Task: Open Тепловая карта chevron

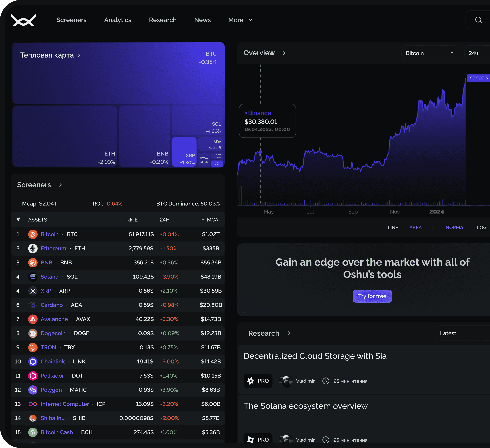Action: coord(79,55)
